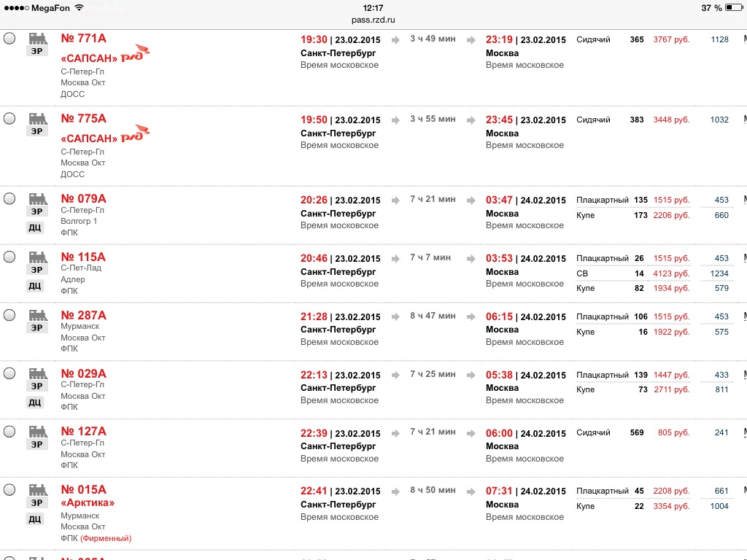The image size is (747, 560).
Task: Select radio button for train № 015А Арктика
Action: 9,489
